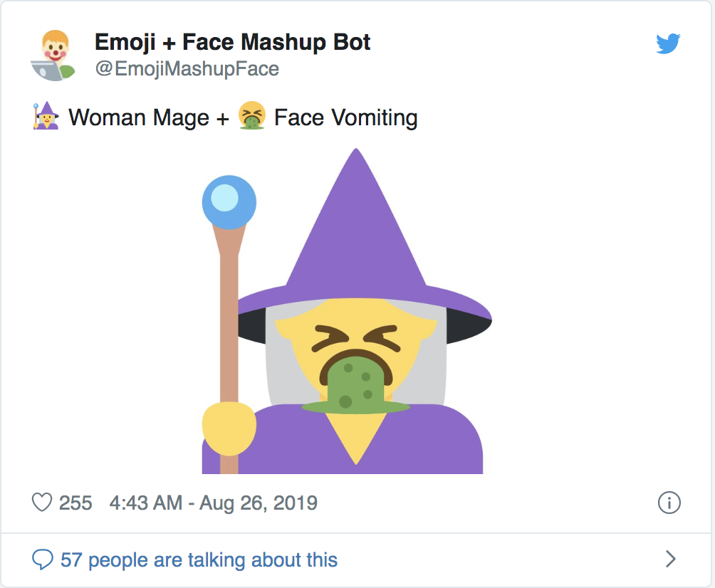This screenshot has height=588, width=715.
Task: Open the circled info icon
Action: (x=669, y=503)
